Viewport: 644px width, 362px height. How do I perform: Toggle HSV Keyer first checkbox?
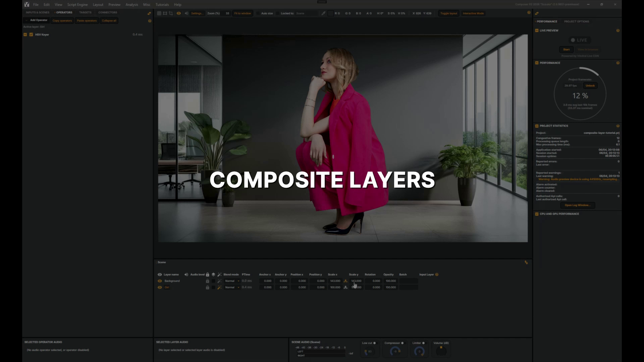pyautogui.click(x=25, y=35)
